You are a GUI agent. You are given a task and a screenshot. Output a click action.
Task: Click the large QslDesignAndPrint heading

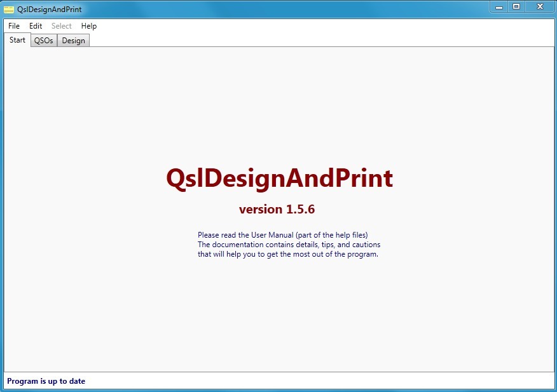click(279, 179)
